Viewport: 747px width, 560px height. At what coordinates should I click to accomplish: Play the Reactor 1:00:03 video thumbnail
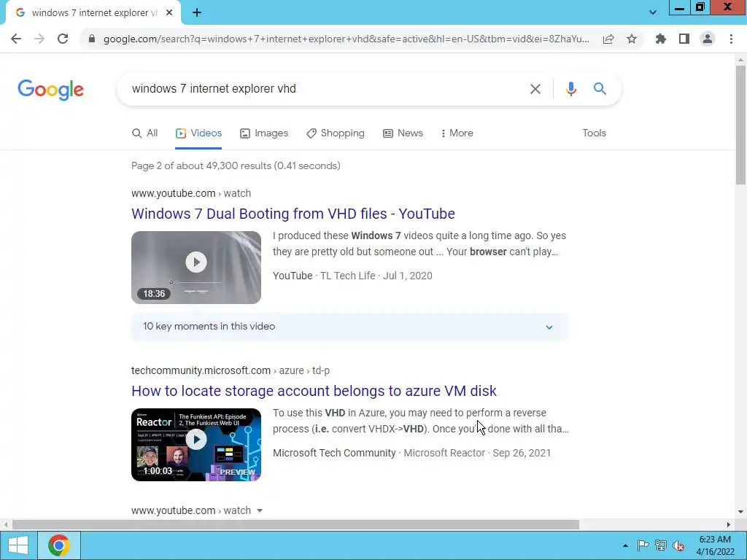tap(196, 445)
